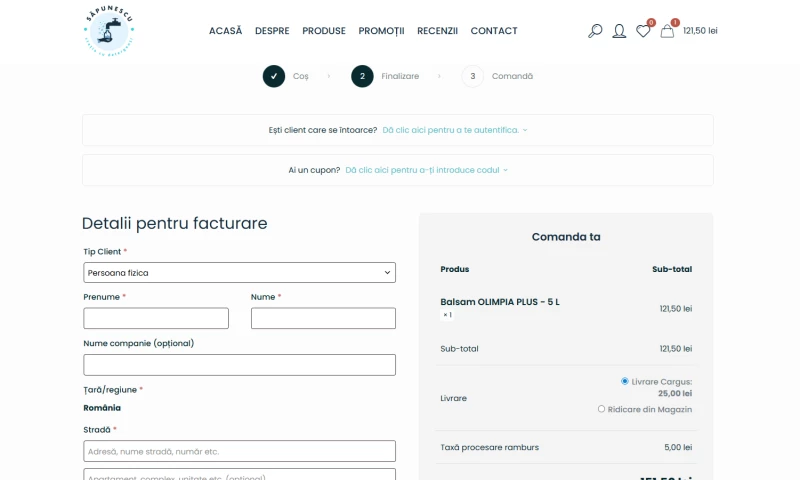The image size is (800, 480).
Task: Open the search magnifier icon
Action: (595, 31)
